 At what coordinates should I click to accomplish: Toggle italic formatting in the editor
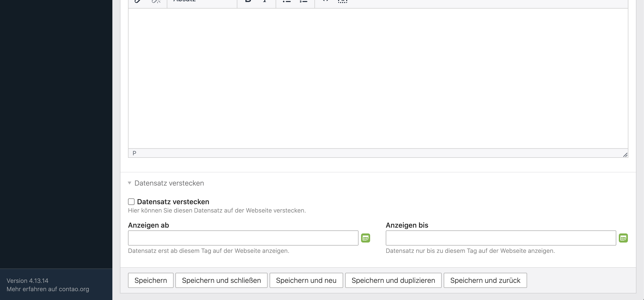point(265,1)
